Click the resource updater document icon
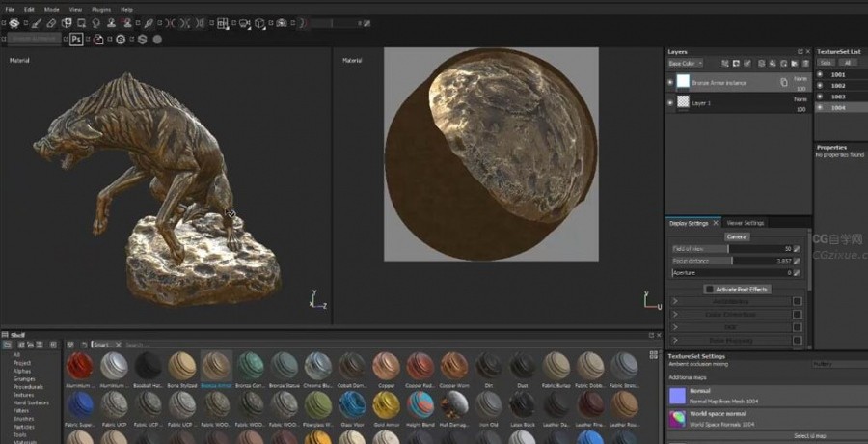The image size is (868, 444). coord(98,40)
